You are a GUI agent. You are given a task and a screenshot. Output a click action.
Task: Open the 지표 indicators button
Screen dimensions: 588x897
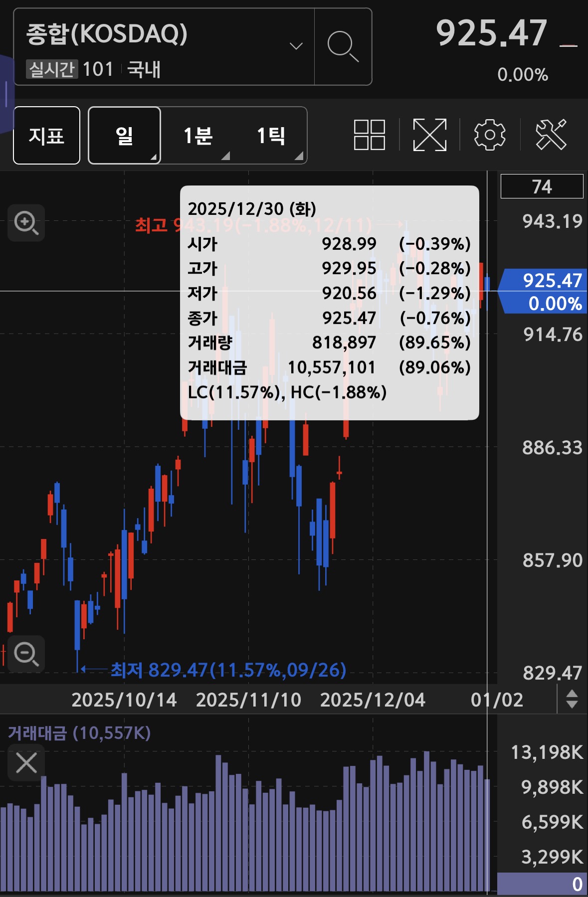pos(46,135)
